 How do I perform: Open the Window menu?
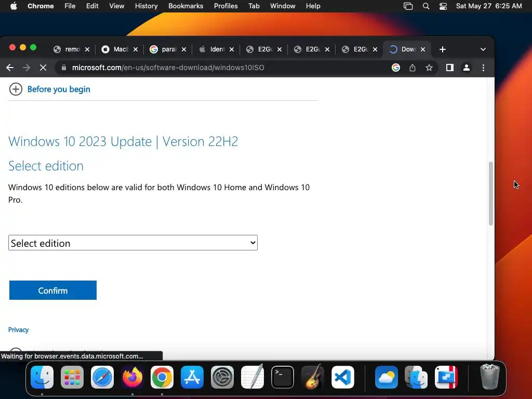283,6
